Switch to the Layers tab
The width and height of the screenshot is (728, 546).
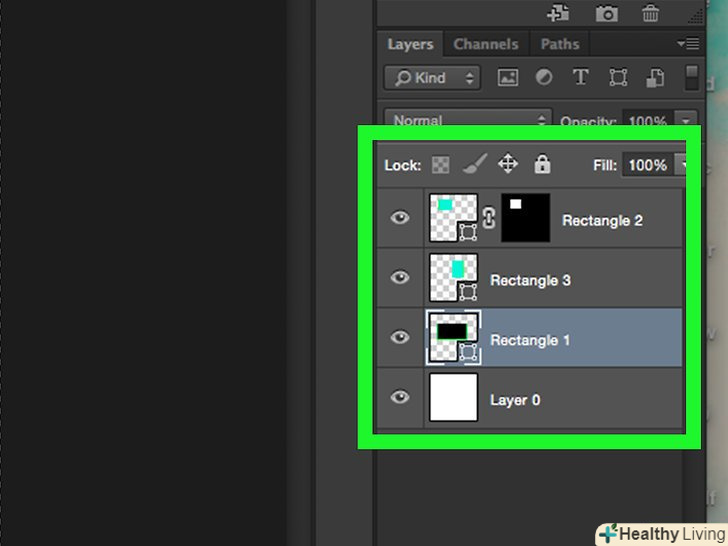pos(410,44)
